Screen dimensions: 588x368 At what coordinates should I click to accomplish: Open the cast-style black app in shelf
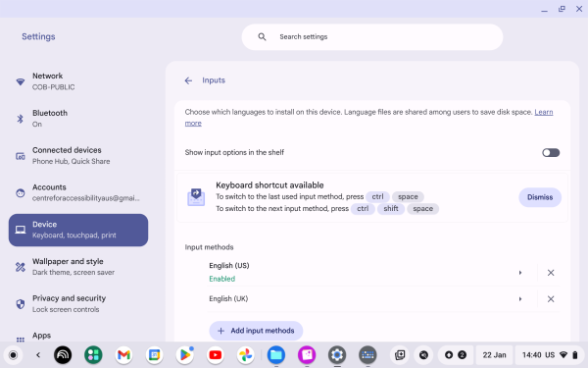63,355
